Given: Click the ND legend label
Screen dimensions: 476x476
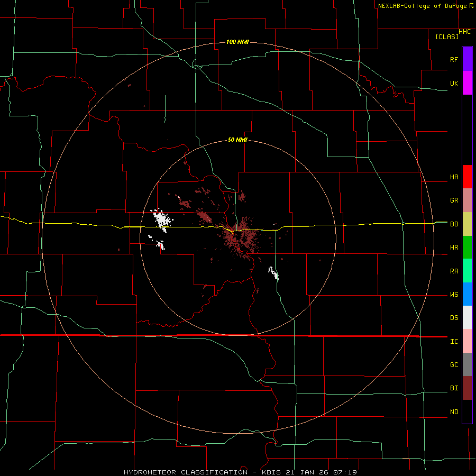Looking at the screenshot, I should [454, 412].
